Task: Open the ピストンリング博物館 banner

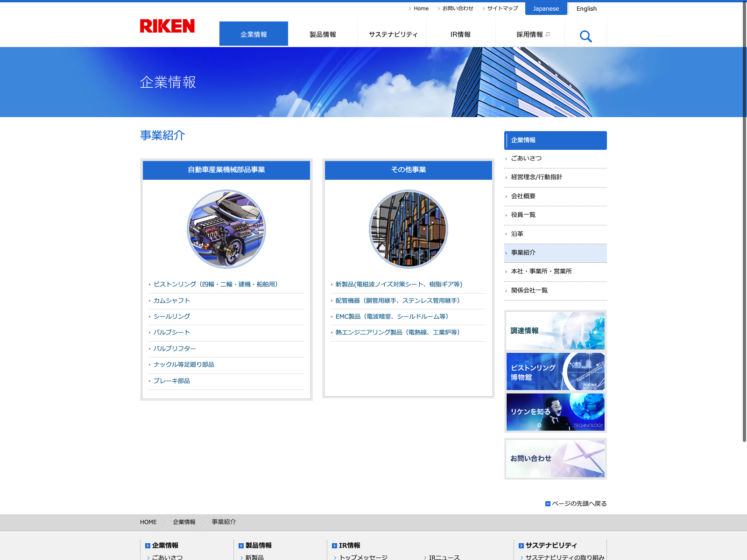Action: click(555, 371)
